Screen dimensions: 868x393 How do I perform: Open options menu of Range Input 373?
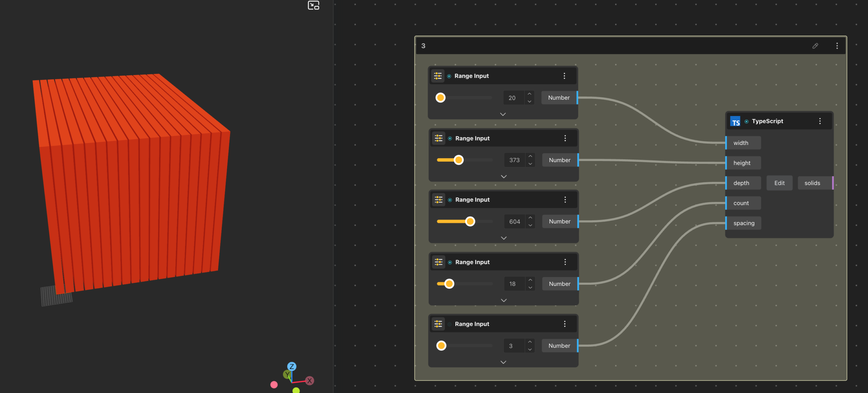pos(565,138)
